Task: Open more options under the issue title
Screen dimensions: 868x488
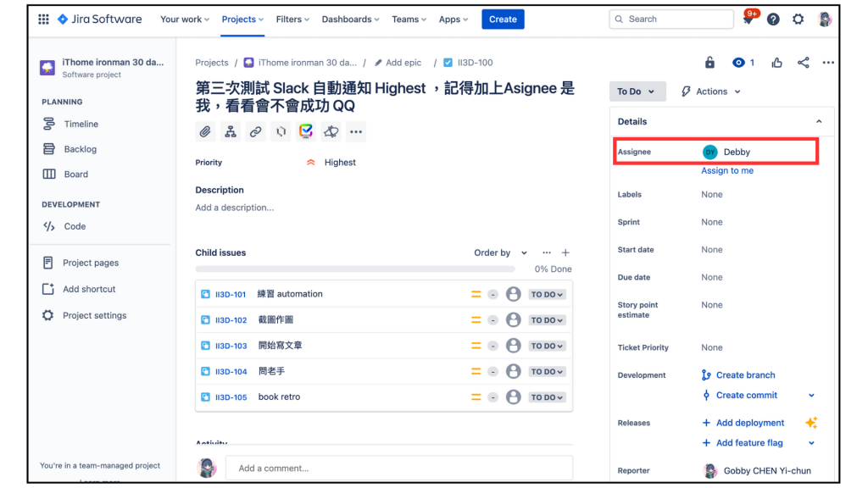Action: point(356,131)
